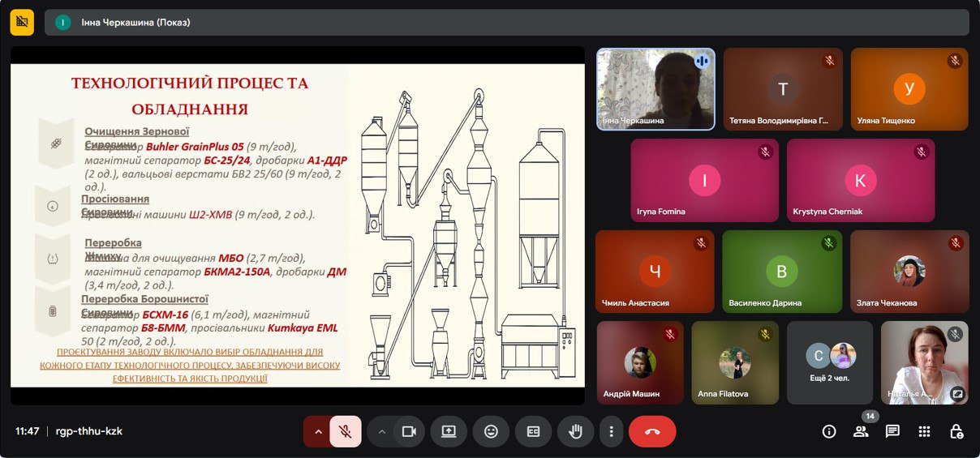Leave the call with red button
This screenshot has width=980, height=458.
pos(652,431)
